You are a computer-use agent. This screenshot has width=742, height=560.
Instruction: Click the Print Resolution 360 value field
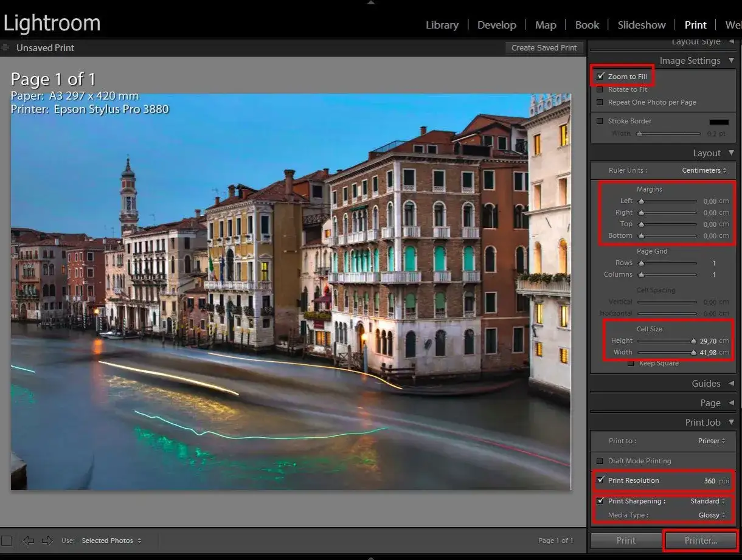pos(709,481)
